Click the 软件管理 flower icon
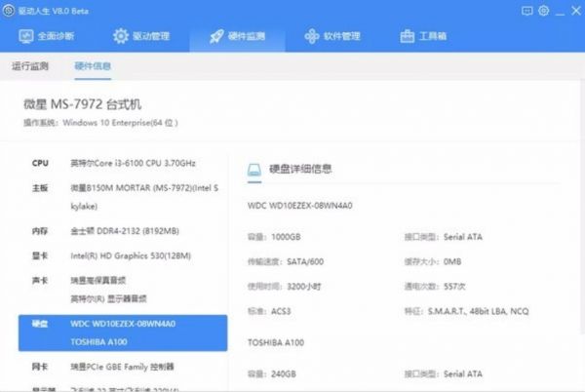Viewport: 585px width, 392px height. pyautogui.click(x=312, y=36)
